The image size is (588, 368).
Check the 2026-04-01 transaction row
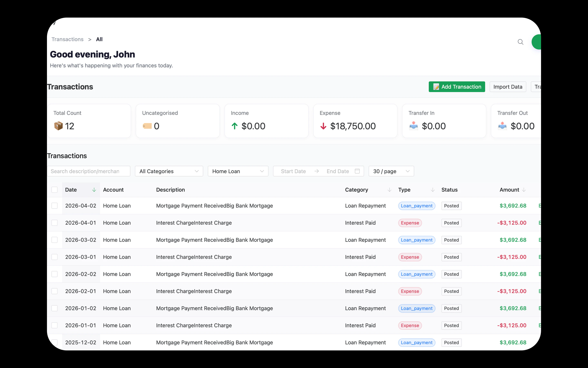(55, 223)
